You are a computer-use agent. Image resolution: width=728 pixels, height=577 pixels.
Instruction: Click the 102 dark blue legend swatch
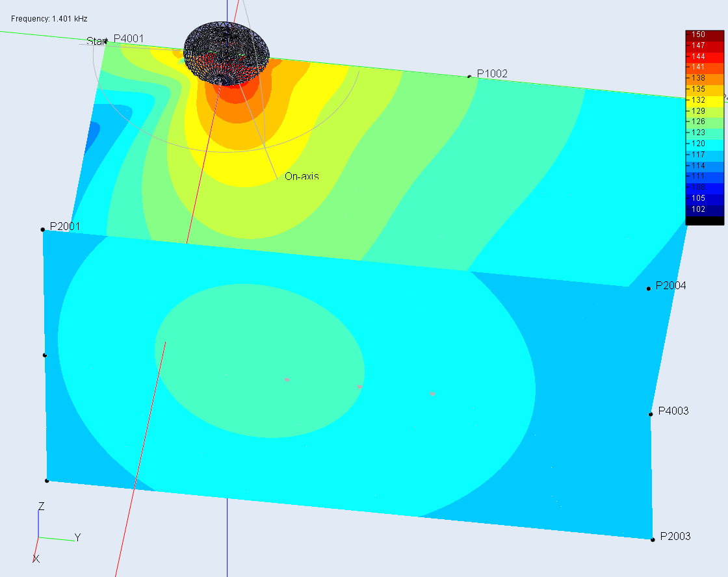705,209
